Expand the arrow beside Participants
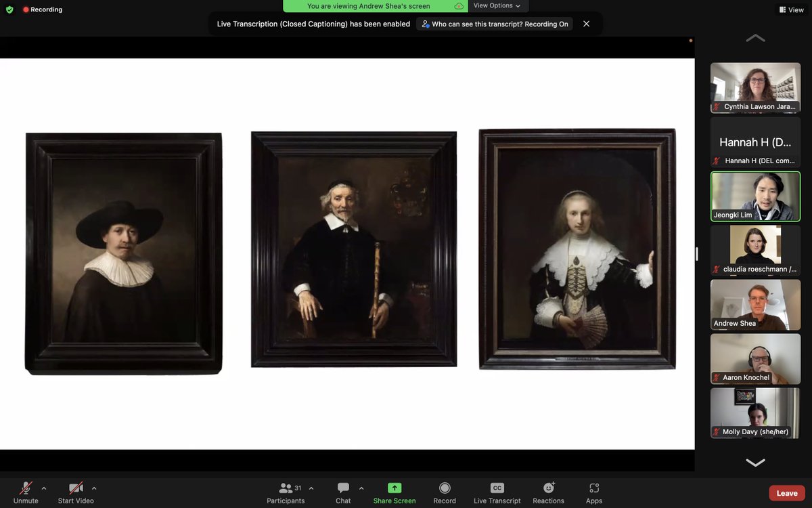The image size is (812, 508). coord(311,488)
